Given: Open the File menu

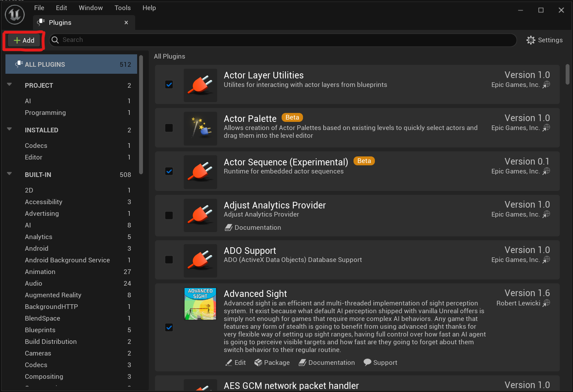Looking at the screenshot, I should (x=39, y=8).
